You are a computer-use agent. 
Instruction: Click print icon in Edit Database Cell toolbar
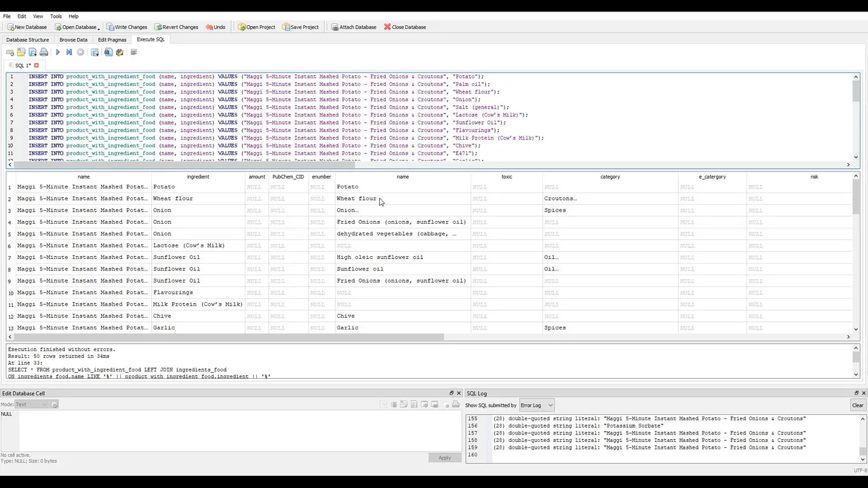(x=456, y=405)
